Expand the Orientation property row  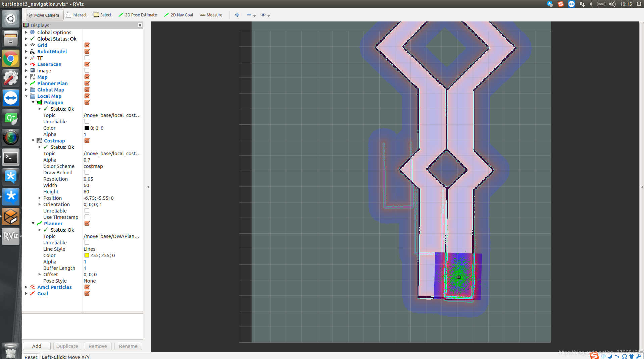[40, 204]
